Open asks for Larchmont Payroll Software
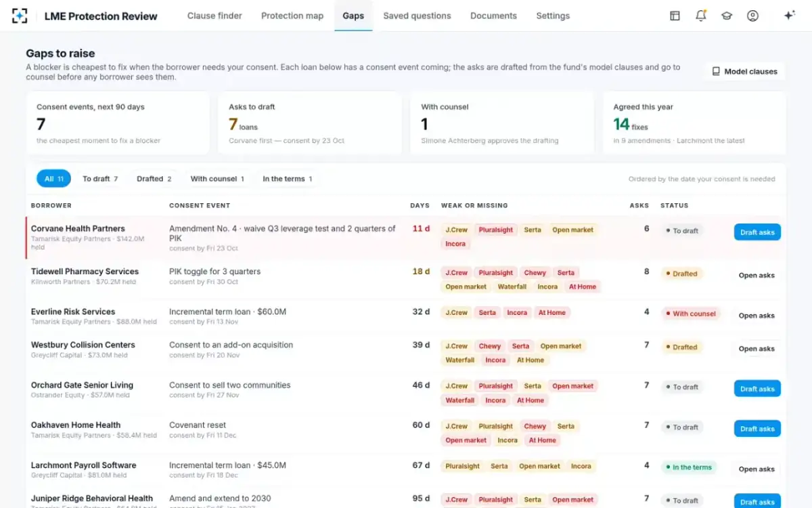This screenshot has width=812, height=508. [757, 469]
